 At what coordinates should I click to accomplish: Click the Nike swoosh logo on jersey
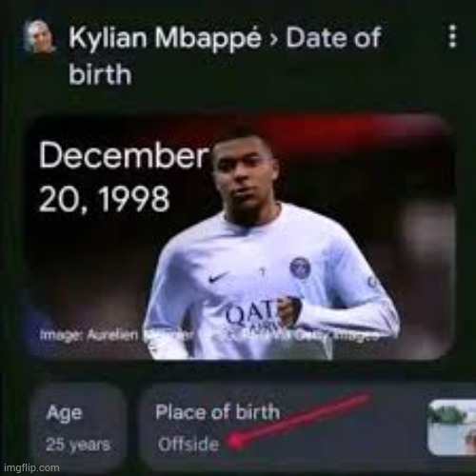click(x=218, y=278)
